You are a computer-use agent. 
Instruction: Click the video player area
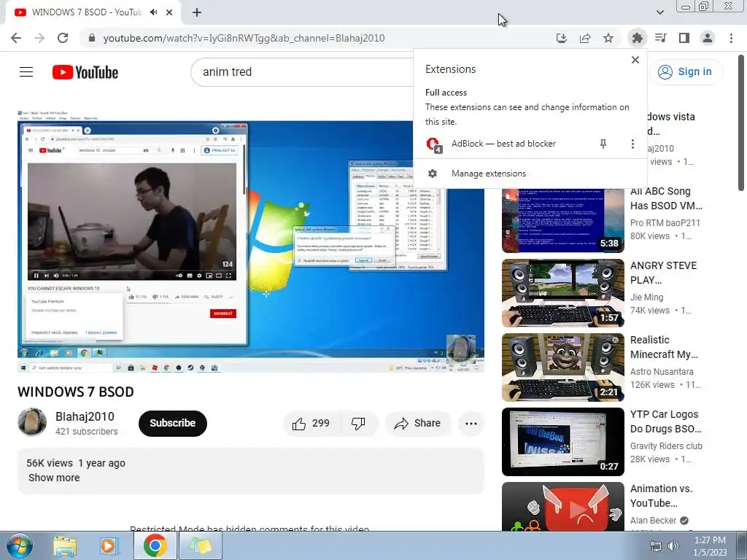point(251,241)
